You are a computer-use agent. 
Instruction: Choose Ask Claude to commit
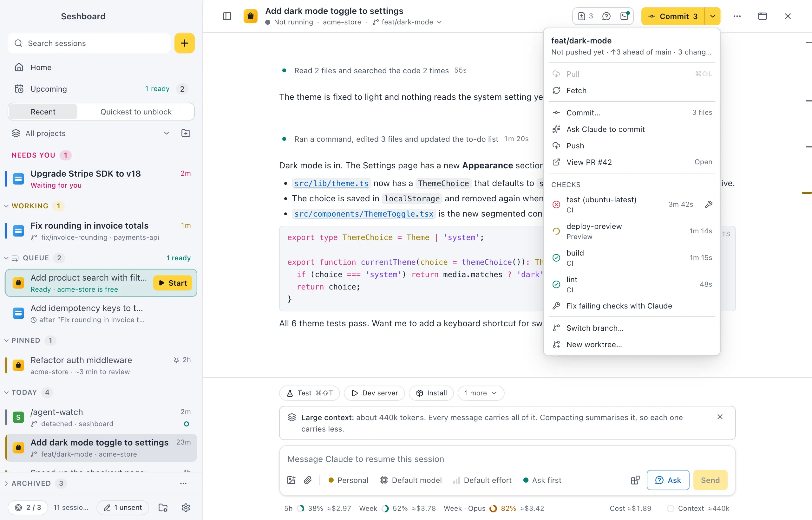click(x=632, y=129)
